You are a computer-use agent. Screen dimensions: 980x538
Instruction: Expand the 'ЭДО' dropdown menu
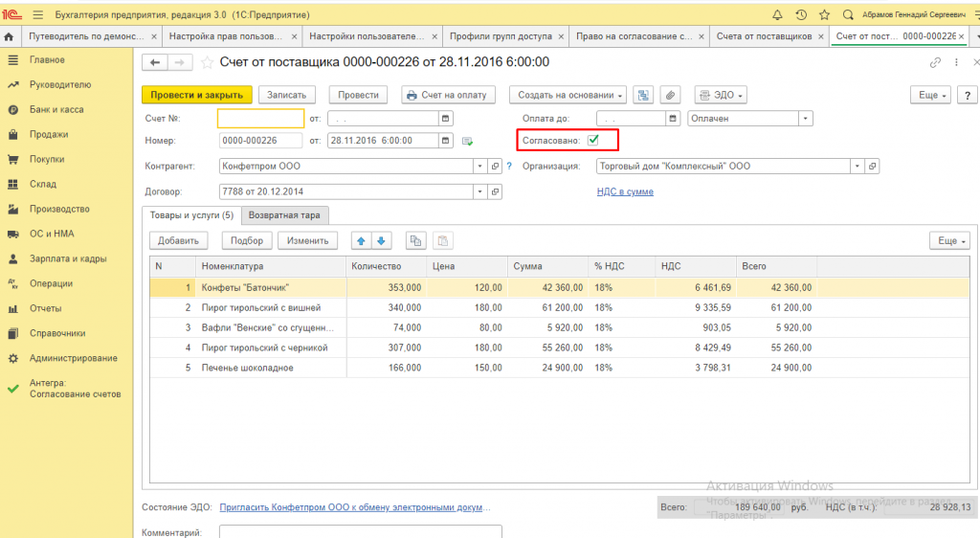720,95
